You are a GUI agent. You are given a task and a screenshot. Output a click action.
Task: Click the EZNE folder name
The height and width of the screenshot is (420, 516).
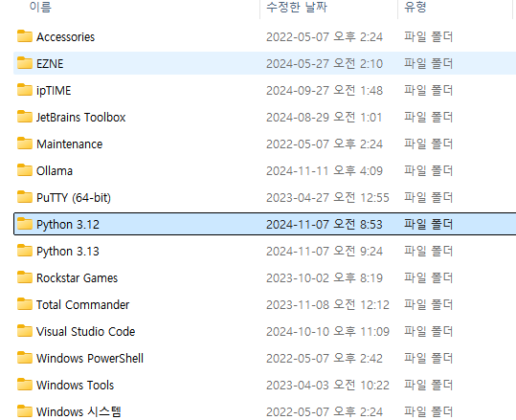[x=50, y=63]
